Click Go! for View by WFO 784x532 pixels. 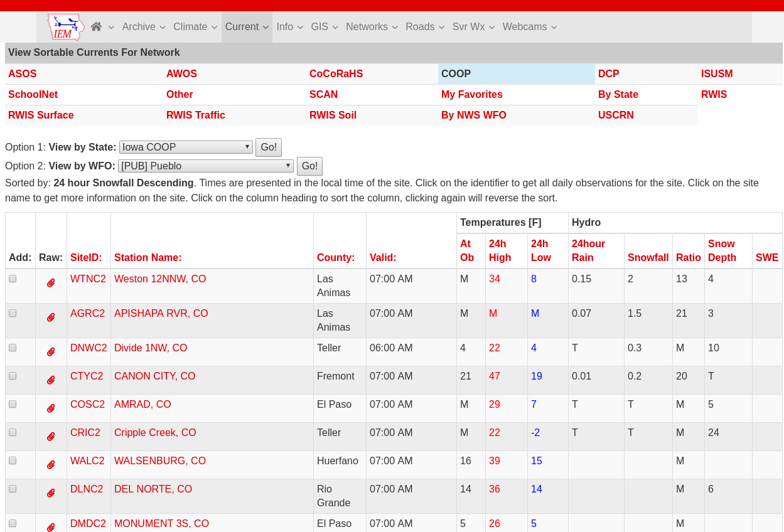tap(309, 166)
